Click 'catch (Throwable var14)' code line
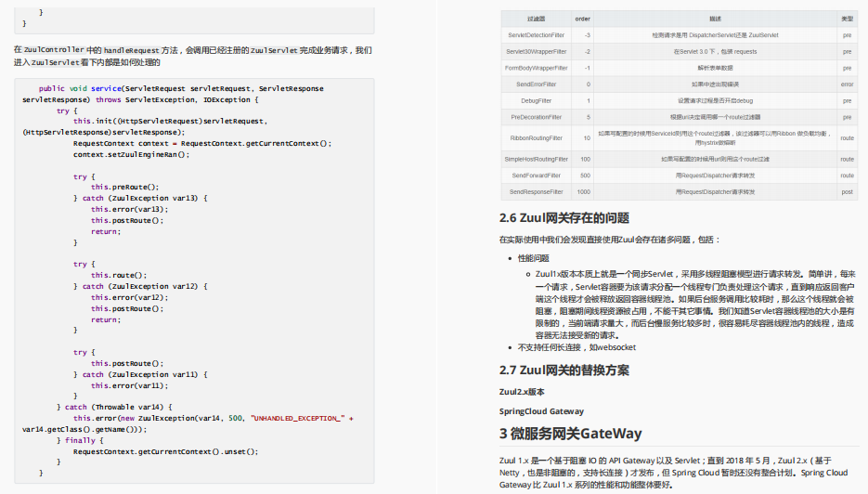Screen dimensions: 868x494 114,407
